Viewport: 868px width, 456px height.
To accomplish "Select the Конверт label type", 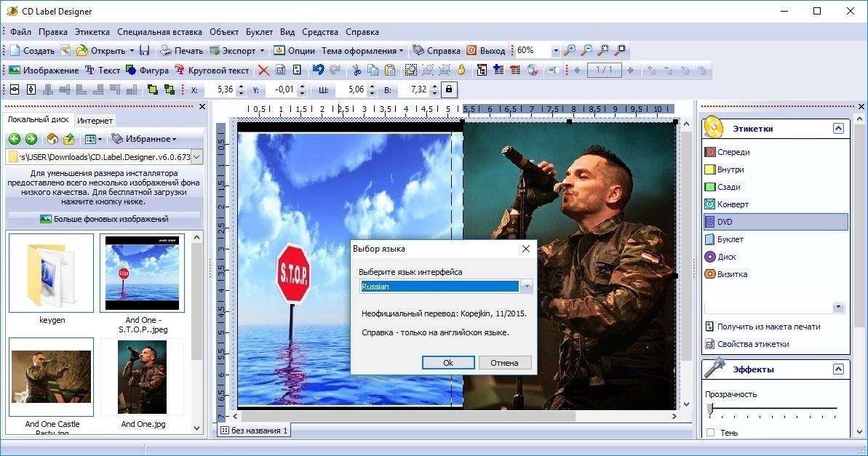I will (x=727, y=204).
